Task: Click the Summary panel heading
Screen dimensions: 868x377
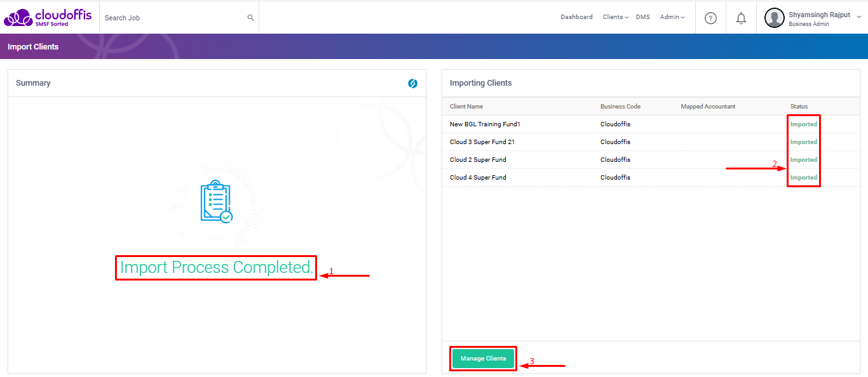Action: click(x=33, y=83)
